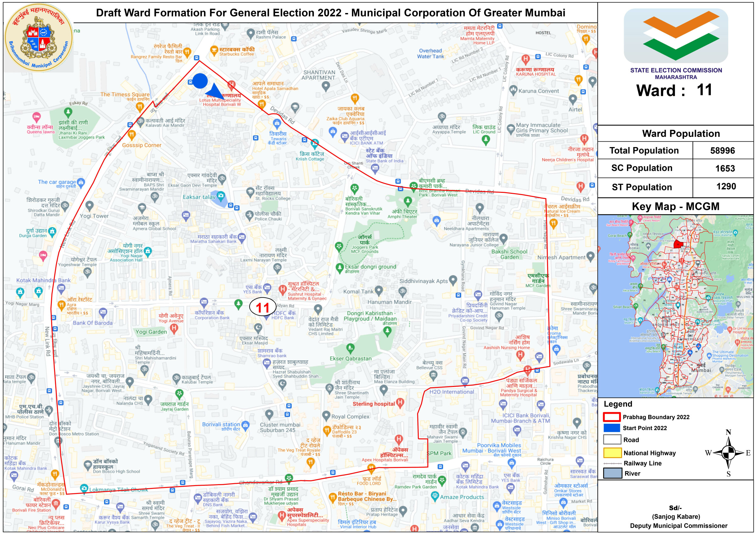
Task: Click the Police Chauki map marker
Action: coord(250,215)
